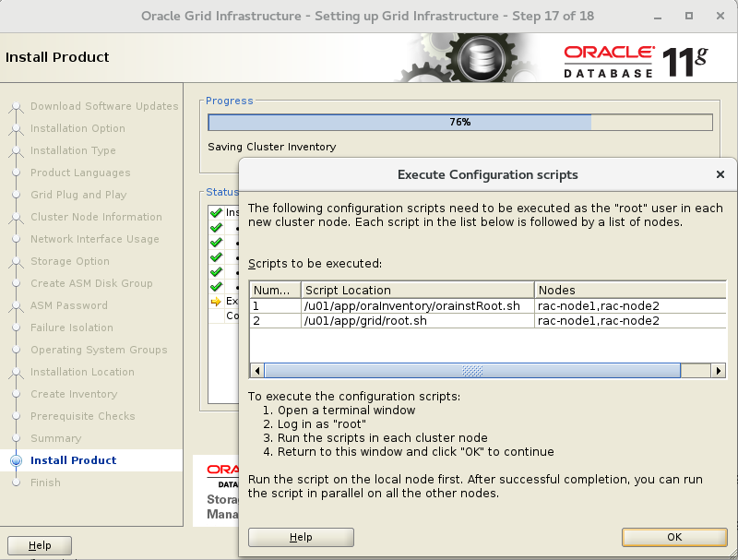
Task: Select the Script Location column header
Action: 418,290
